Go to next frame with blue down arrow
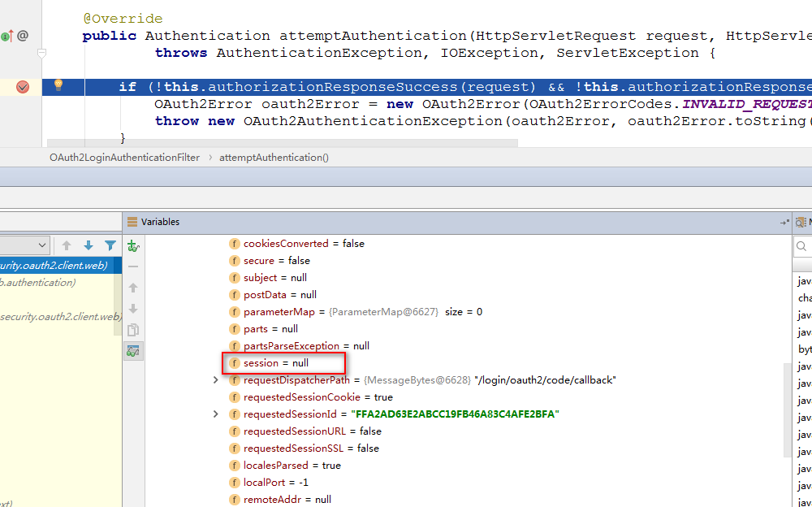Viewport: 812px width, 507px height. click(89, 245)
